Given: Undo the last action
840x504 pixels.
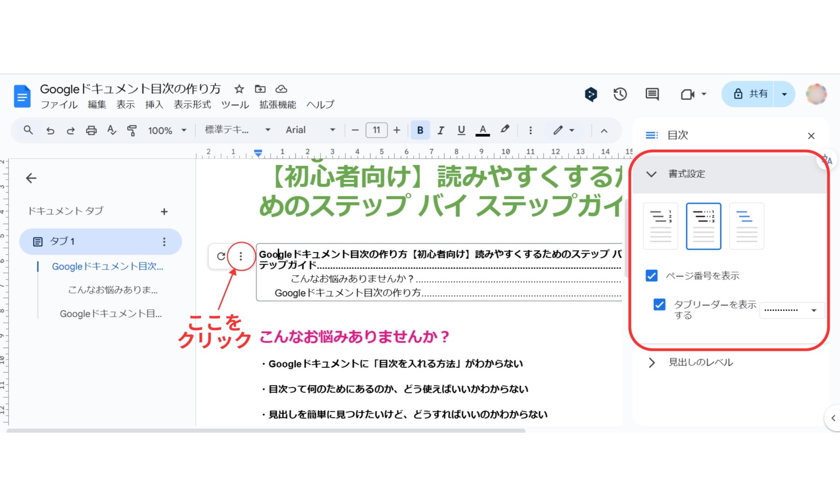Looking at the screenshot, I should [x=50, y=130].
